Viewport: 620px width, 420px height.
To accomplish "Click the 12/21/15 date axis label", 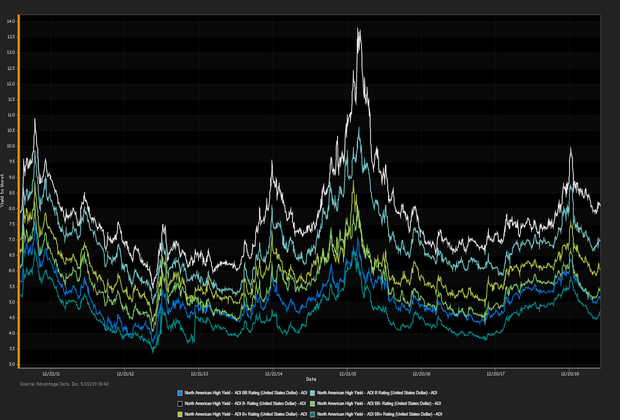I will pyautogui.click(x=347, y=374).
